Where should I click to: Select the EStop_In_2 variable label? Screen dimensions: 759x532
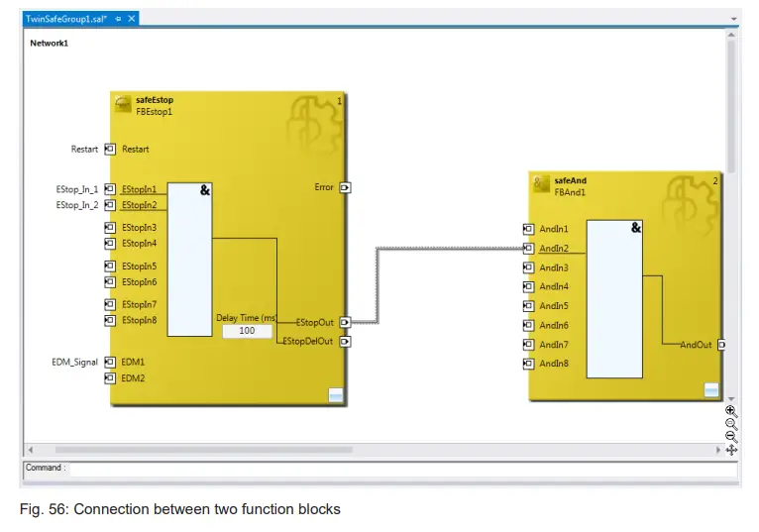click(77, 205)
